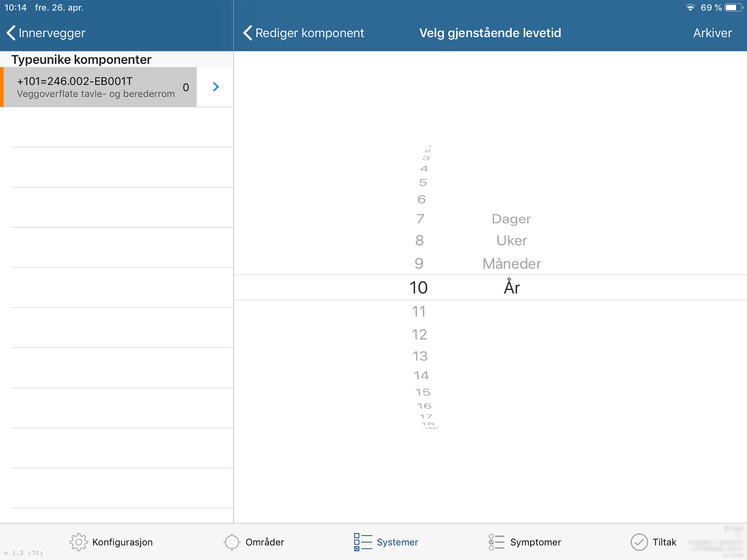Image resolution: width=747 pixels, height=560 pixels.
Task: Pick value 12 in number wheel
Action: tap(419, 335)
